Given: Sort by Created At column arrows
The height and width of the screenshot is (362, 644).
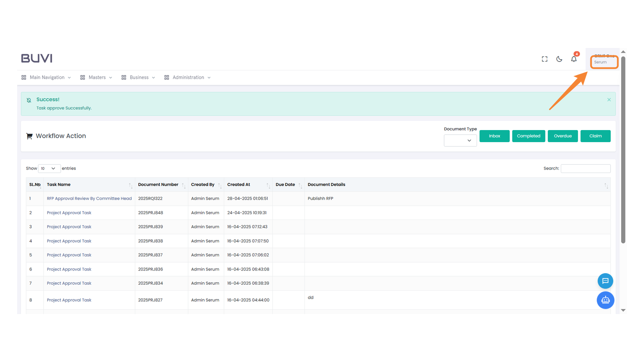Looking at the screenshot, I should [268, 185].
